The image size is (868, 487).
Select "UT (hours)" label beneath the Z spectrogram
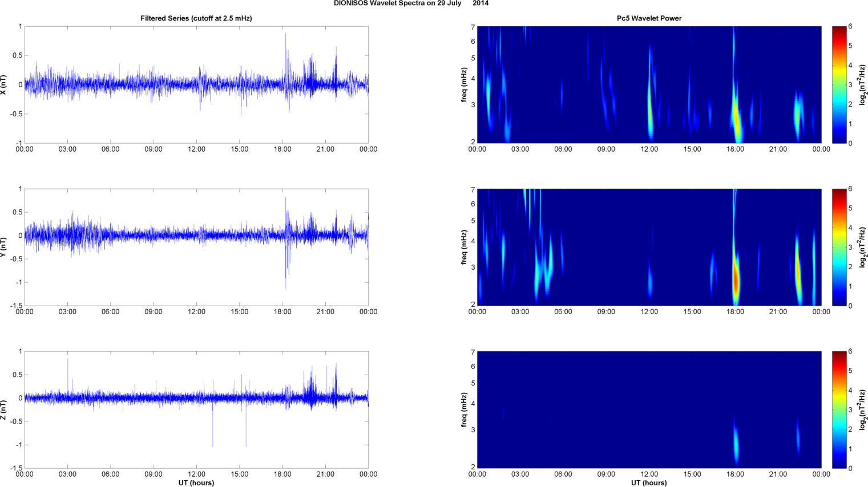(649, 483)
